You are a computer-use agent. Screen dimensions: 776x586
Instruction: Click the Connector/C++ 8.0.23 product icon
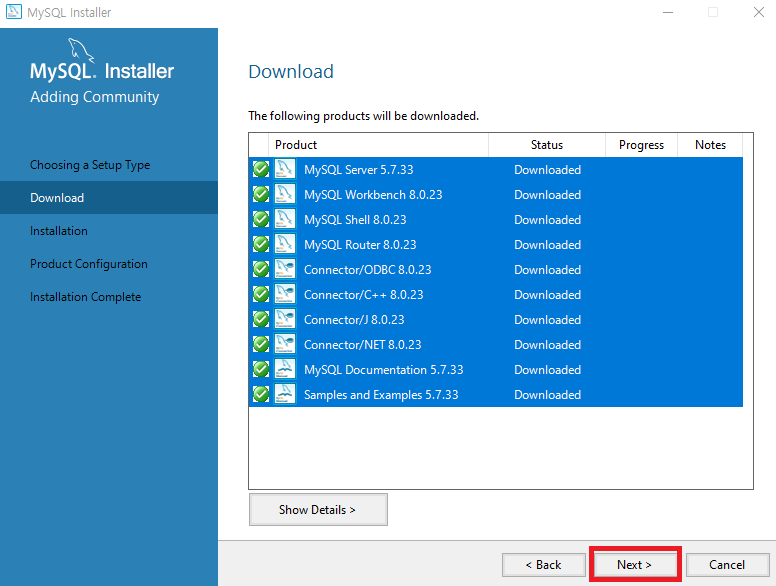click(x=285, y=294)
